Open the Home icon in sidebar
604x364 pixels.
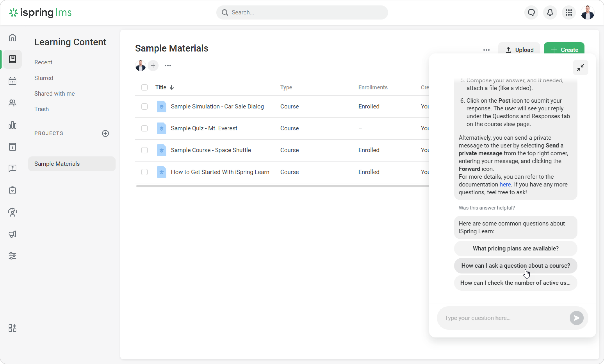[x=12, y=38]
